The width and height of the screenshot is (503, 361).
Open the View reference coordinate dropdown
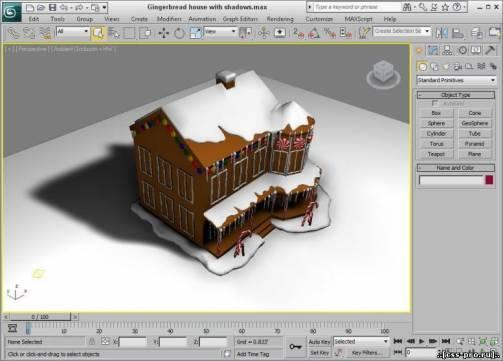click(x=220, y=32)
